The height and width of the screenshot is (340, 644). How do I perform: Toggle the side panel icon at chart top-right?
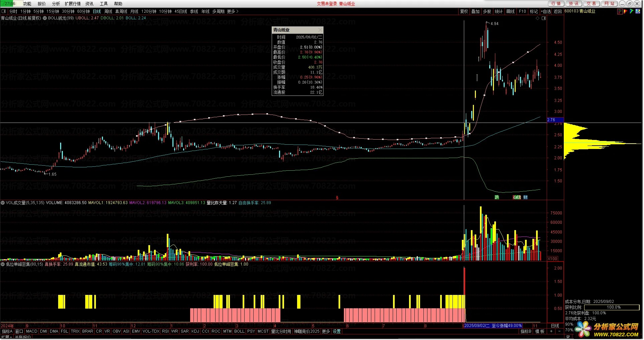544,18
